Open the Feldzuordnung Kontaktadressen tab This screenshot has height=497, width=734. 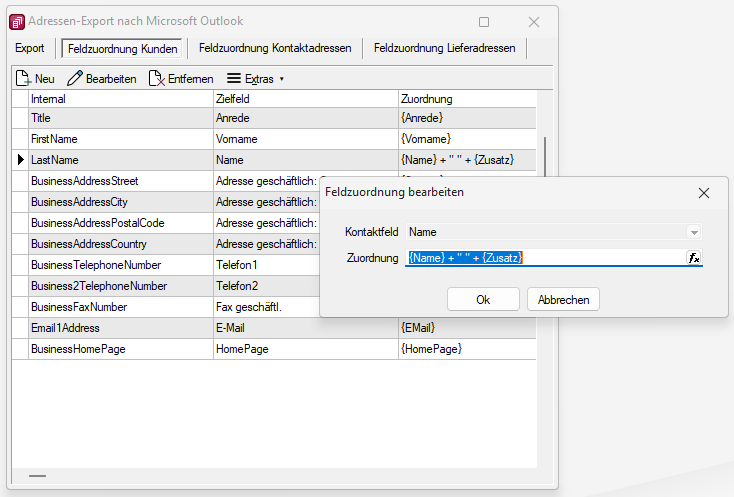pos(275,47)
